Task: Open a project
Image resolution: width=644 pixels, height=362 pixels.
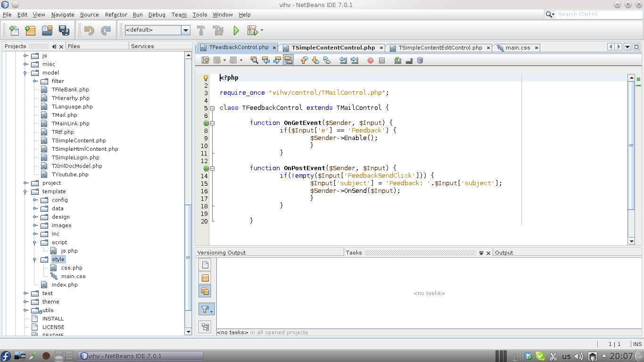Action: [47, 30]
